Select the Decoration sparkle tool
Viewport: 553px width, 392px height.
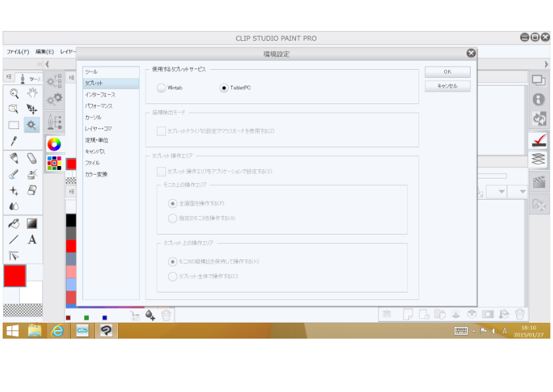point(14,190)
